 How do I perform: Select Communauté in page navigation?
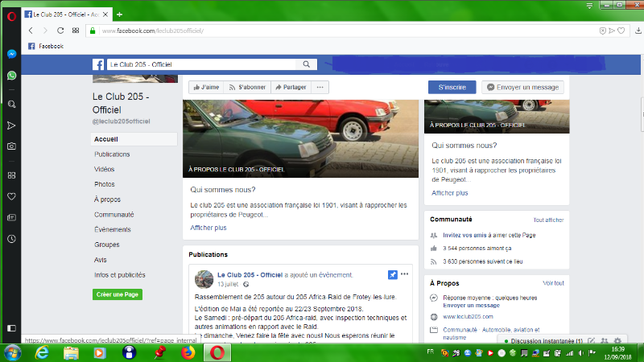(x=114, y=215)
